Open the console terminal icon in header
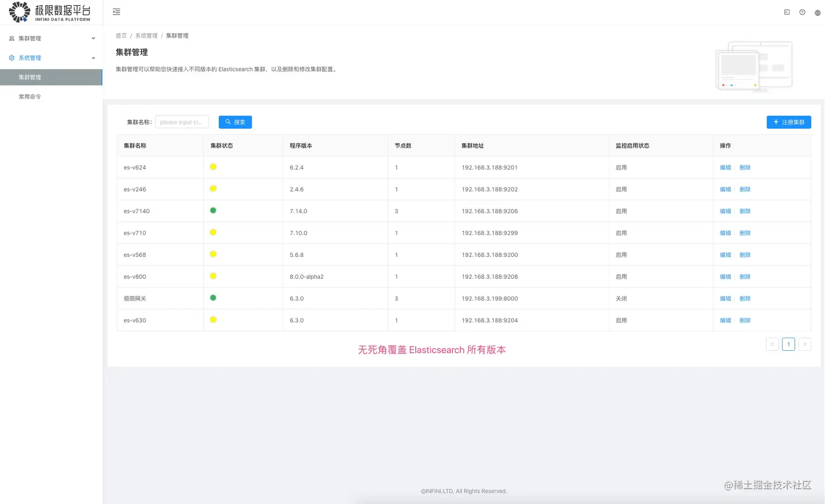This screenshot has height=504, width=825. (x=787, y=12)
